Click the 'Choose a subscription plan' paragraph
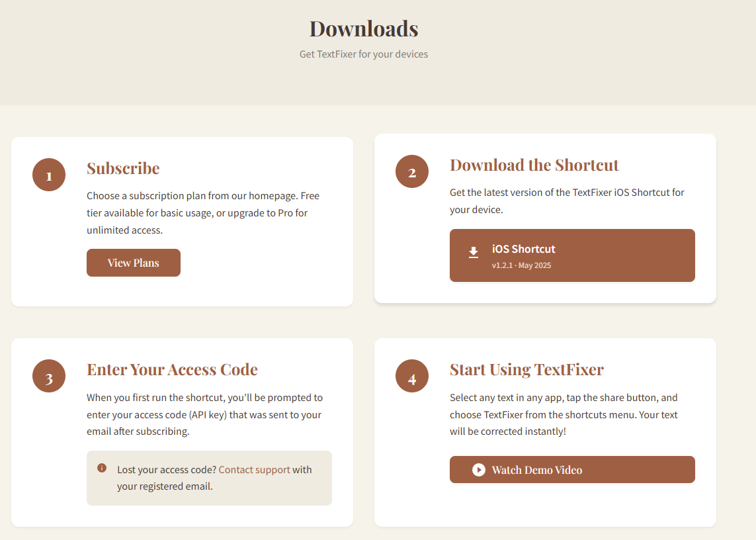This screenshot has height=540, width=756. pyautogui.click(x=203, y=213)
